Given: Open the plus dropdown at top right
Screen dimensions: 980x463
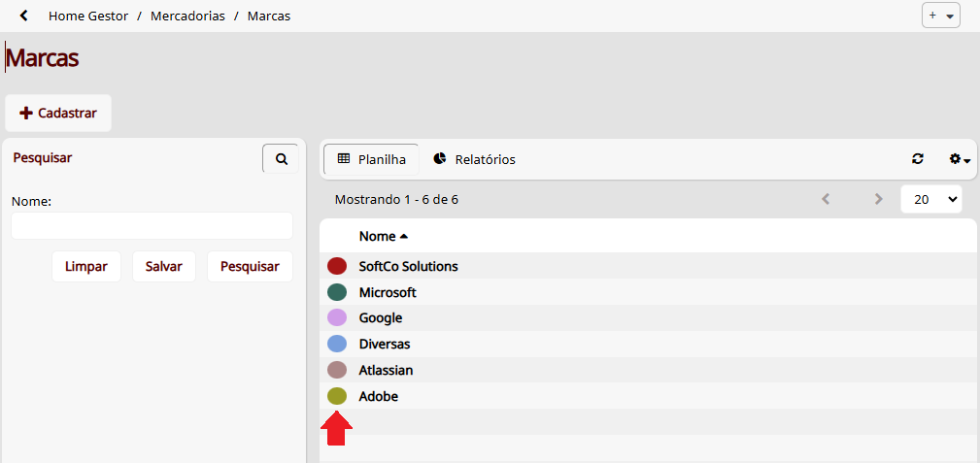Looking at the screenshot, I should point(940,16).
